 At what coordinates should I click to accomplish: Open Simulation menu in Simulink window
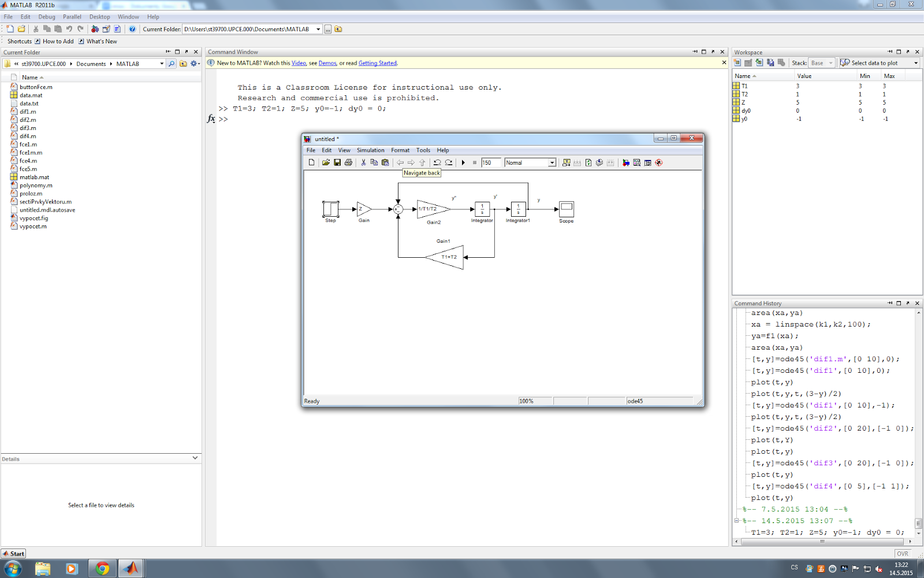[x=370, y=150]
